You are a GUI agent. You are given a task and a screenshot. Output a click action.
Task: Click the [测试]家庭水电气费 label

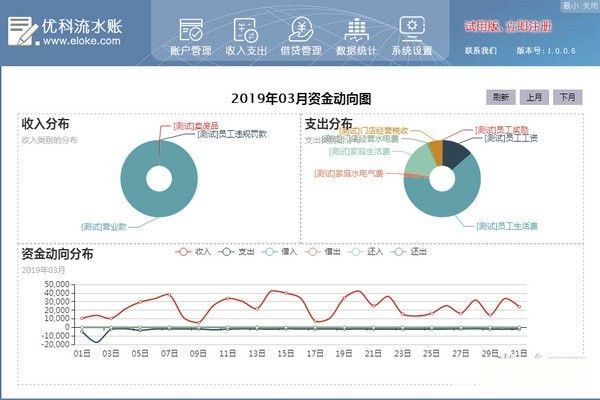tap(349, 173)
